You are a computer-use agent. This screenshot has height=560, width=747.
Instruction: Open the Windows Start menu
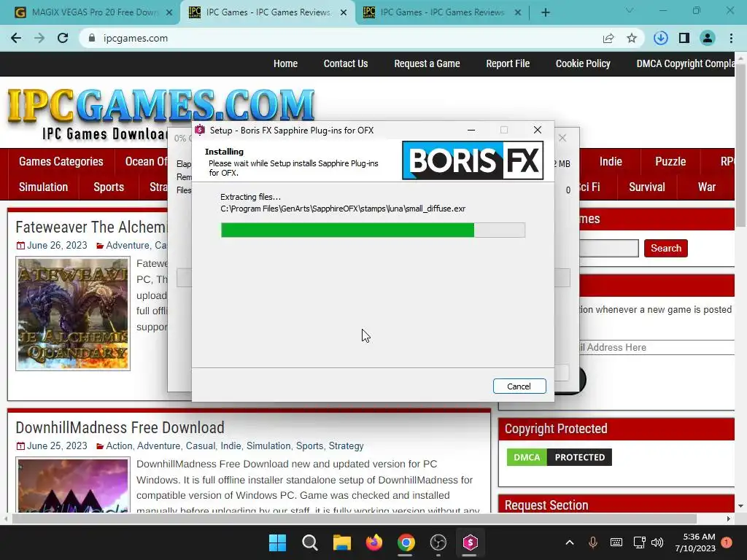pyautogui.click(x=277, y=542)
